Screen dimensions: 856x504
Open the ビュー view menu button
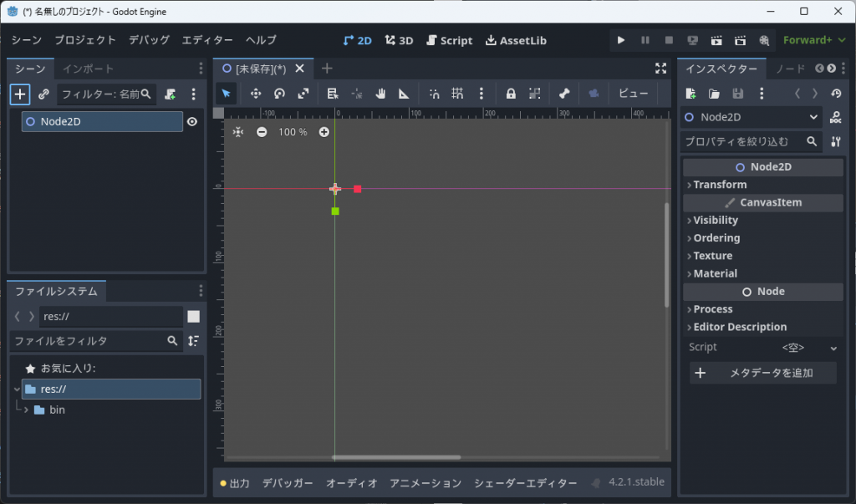[634, 94]
